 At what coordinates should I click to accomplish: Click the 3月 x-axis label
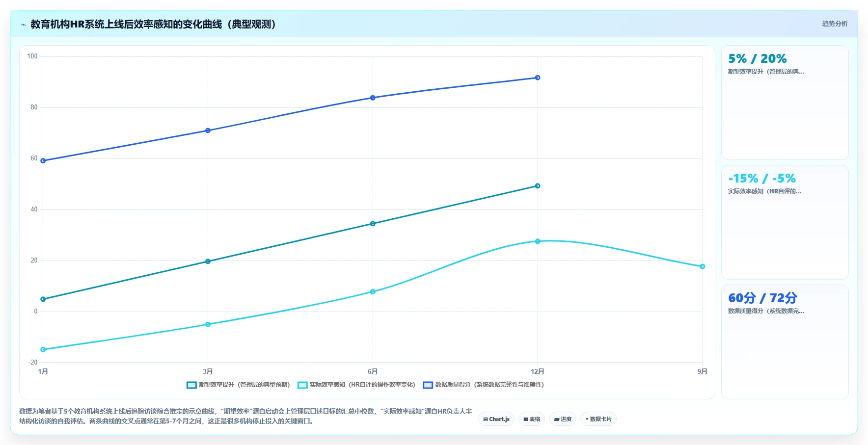pyautogui.click(x=208, y=371)
